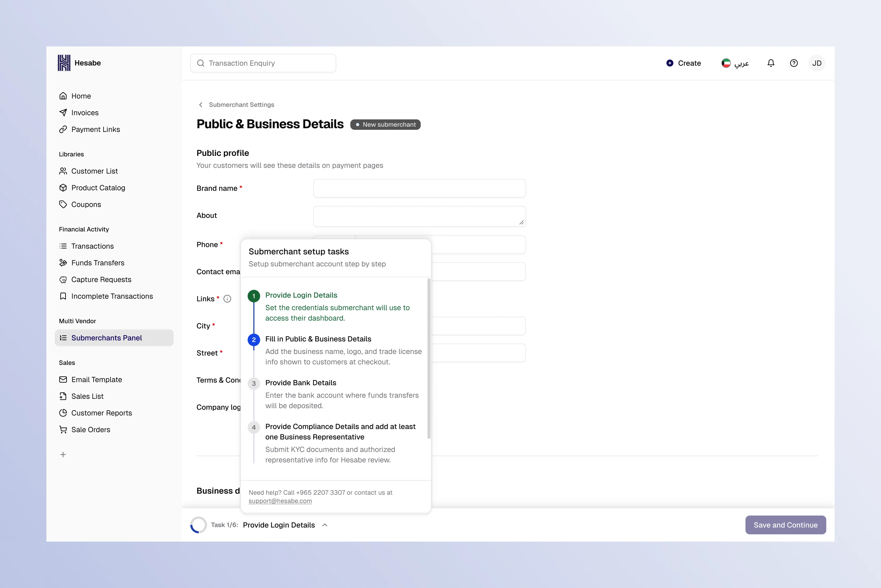This screenshot has width=881, height=588.
Task: Click the Funds Transfers icon
Action: pyautogui.click(x=63, y=263)
